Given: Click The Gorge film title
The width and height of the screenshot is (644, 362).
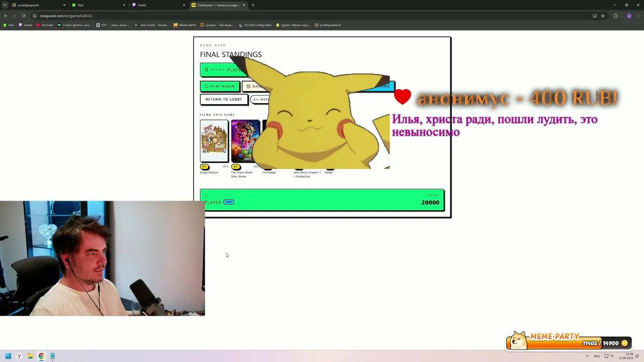Looking at the screenshot, I should pos(269,172).
